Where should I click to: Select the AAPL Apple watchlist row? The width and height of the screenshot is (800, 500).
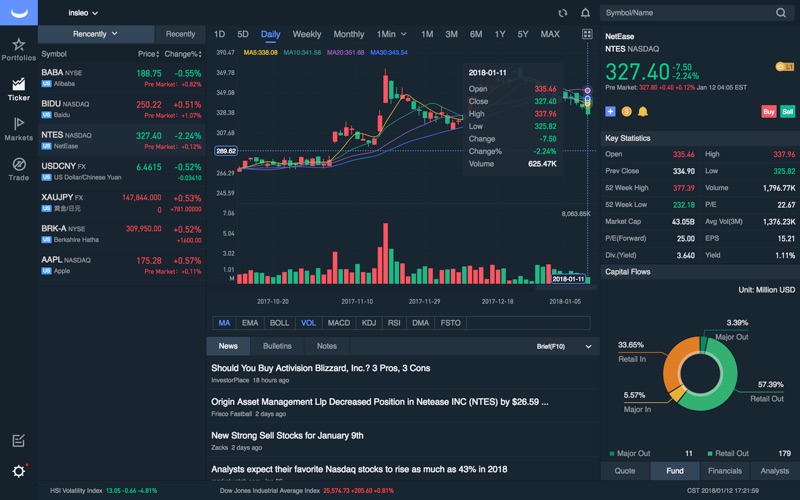click(x=121, y=265)
